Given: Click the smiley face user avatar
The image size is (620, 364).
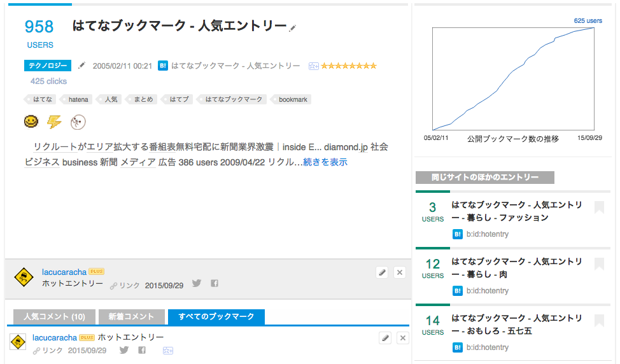Looking at the screenshot, I should coord(31,121).
